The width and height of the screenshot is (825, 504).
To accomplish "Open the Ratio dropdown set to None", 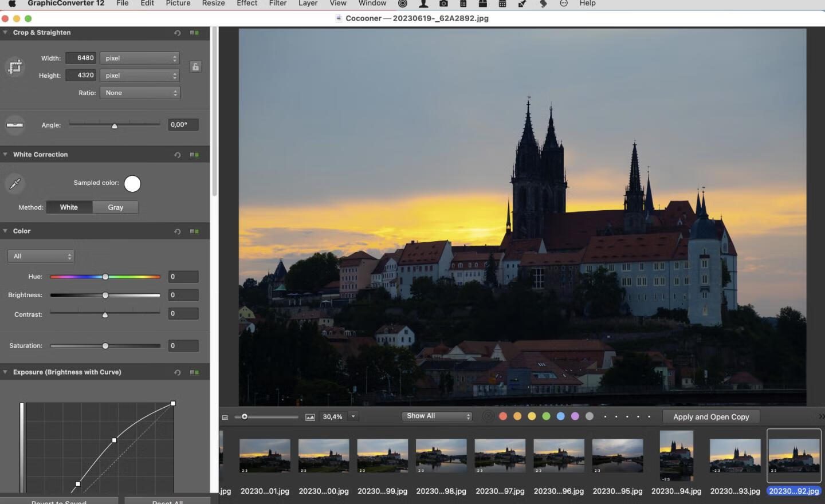I will click(140, 93).
